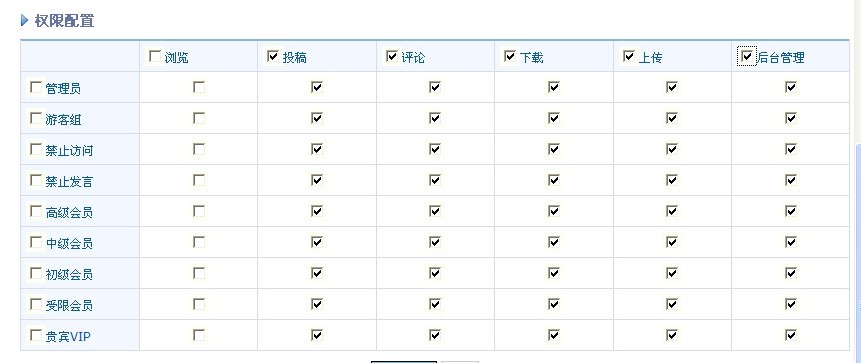Image resolution: width=861 pixels, height=363 pixels.
Task: Tick the 禁止发言 row checkbox
Action: (x=36, y=180)
